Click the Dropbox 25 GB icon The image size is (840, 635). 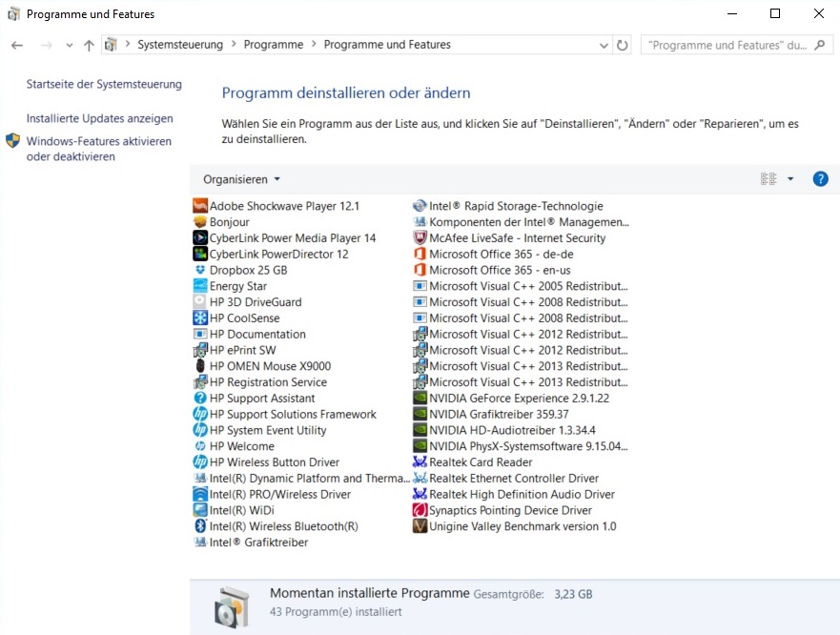click(x=200, y=270)
